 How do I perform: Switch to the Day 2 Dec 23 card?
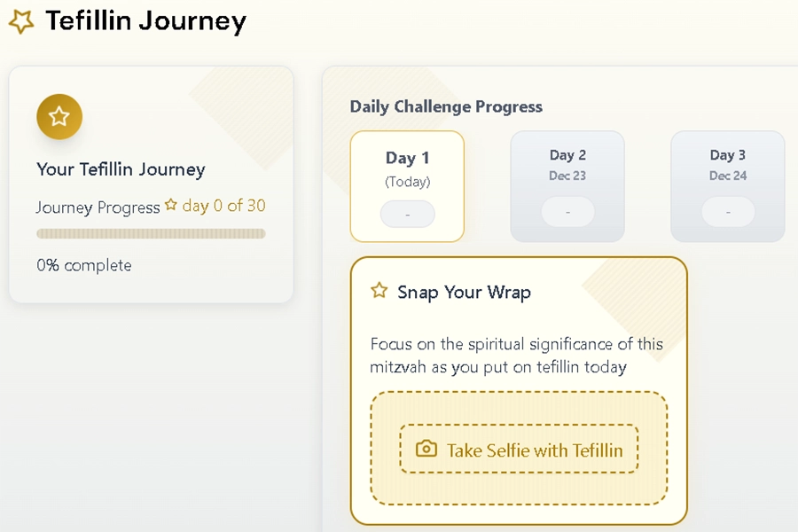[x=567, y=165]
